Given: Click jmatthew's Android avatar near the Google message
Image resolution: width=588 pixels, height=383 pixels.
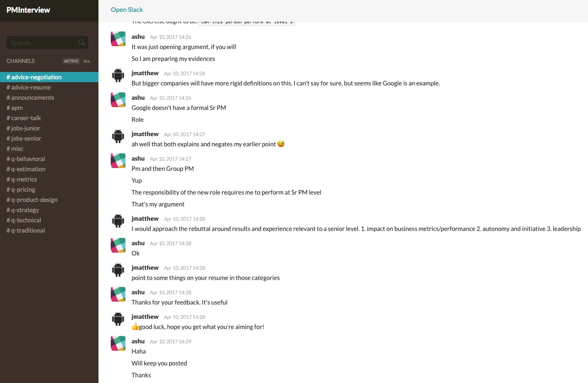Looking at the screenshot, I should [x=118, y=75].
